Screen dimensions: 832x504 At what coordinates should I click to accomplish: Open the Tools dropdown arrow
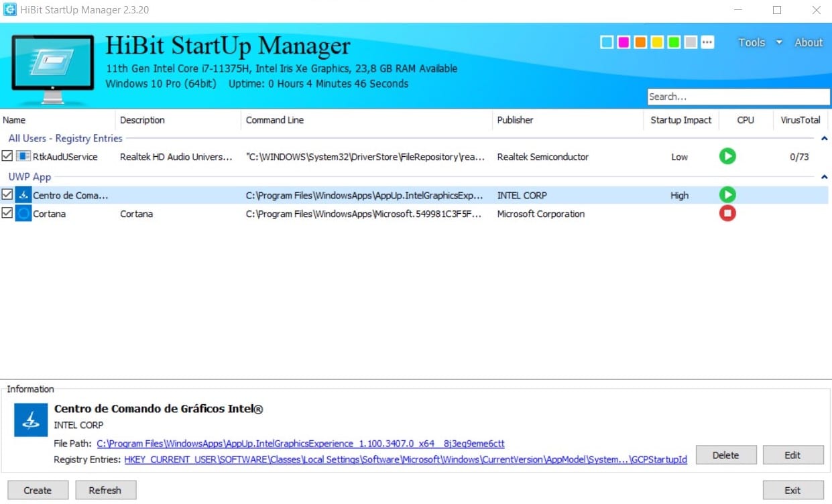(x=779, y=42)
